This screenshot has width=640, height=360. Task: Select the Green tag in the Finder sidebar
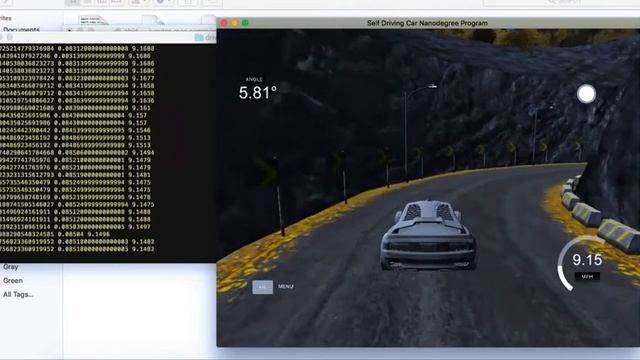tap(13, 280)
